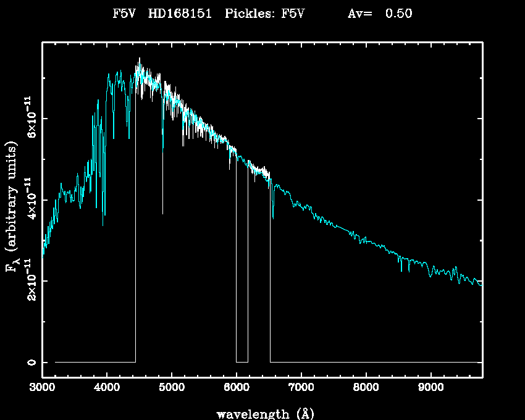
Task: Click the 4×10⁻¹¹ y-axis tick label
Action: 29,199
